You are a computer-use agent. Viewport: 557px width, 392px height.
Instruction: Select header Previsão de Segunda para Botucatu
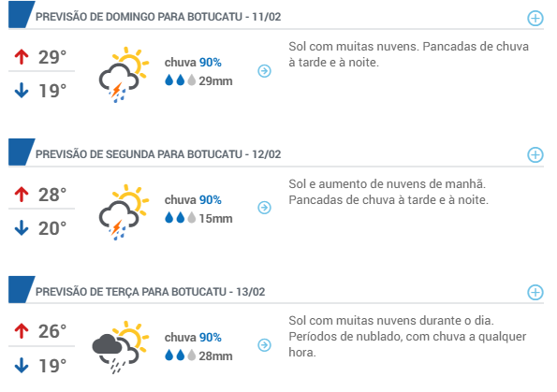click(x=158, y=154)
